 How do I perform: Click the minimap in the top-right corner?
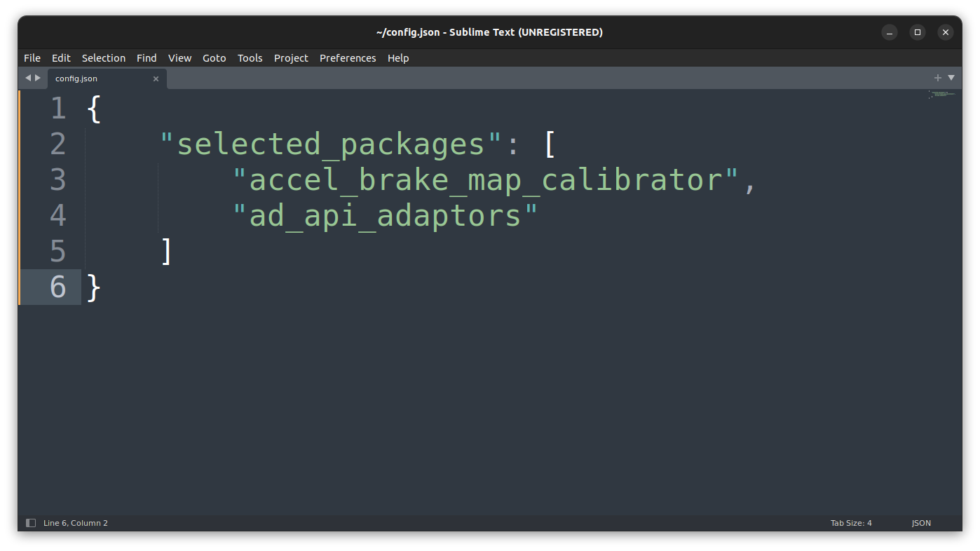tap(941, 95)
